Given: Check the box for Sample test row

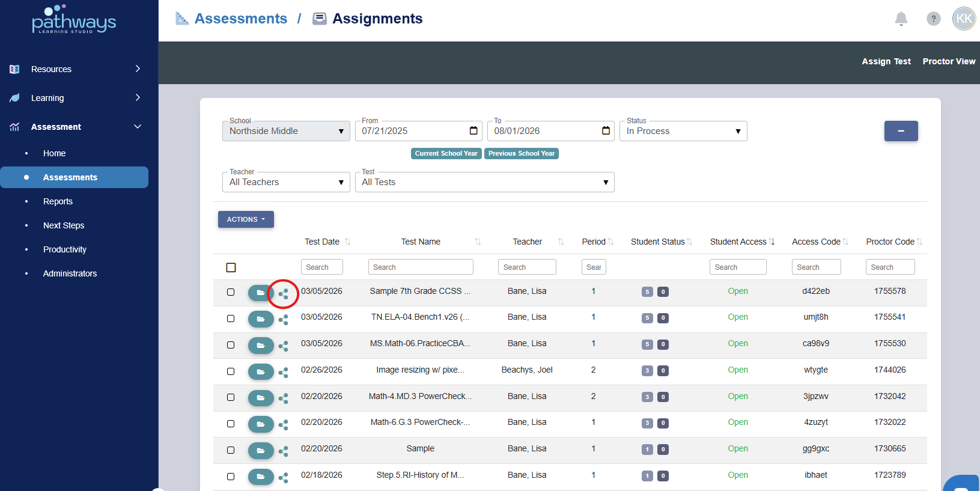Looking at the screenshot, I should 231,450.
